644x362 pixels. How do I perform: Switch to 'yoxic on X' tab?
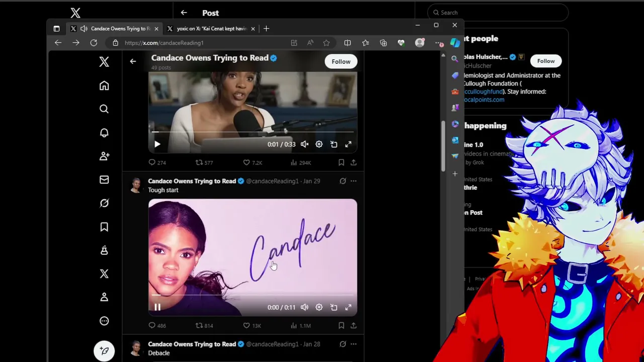tap(210, 29)
